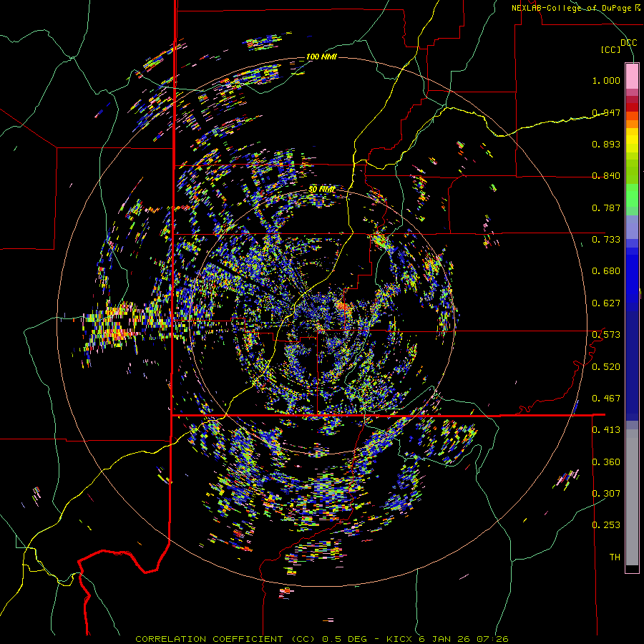This screenshot has width=644, height=644.
Task: Select the 0.573 scale value
Action: [606, 335]
